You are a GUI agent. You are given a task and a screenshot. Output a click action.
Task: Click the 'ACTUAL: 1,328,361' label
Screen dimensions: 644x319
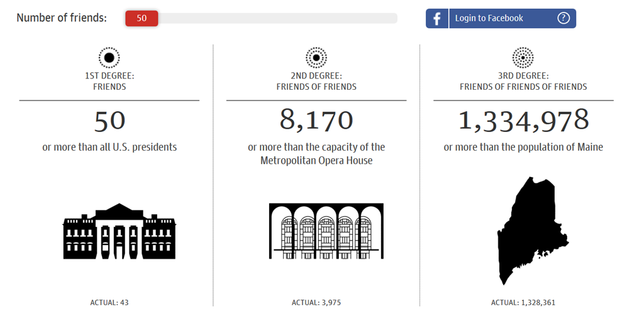click(523, 303)
